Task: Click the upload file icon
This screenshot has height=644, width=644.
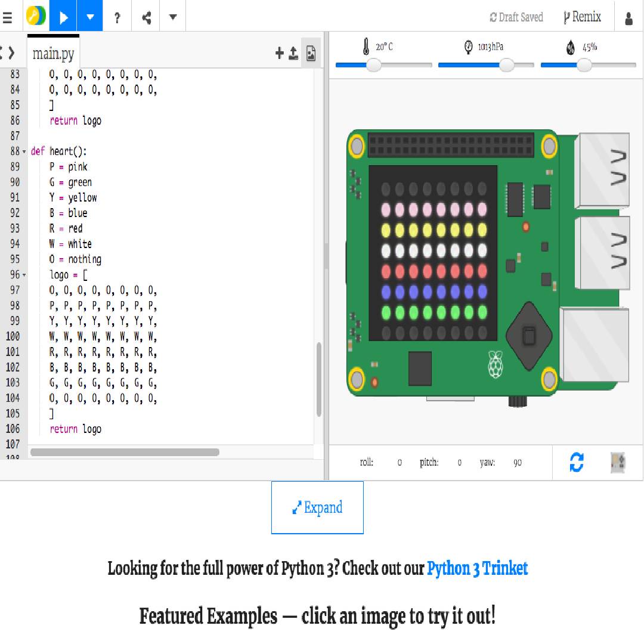Action: pos(293,54)
